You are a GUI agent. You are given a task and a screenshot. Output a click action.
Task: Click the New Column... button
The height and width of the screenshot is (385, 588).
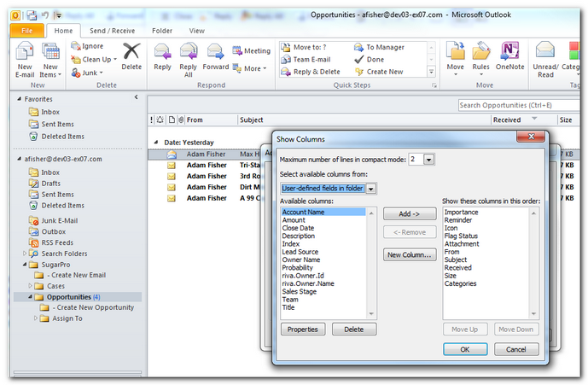pos(410,254)
